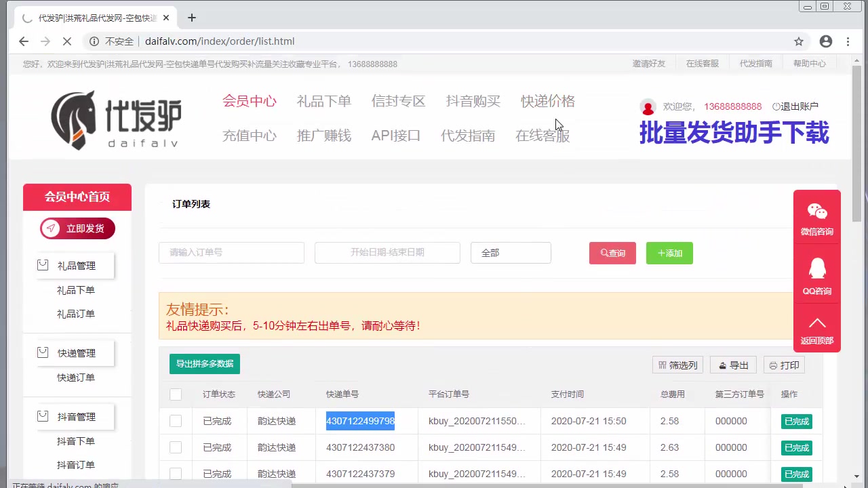
Task: Click the 总费用 value 2.63
Action: coord(669,447)
